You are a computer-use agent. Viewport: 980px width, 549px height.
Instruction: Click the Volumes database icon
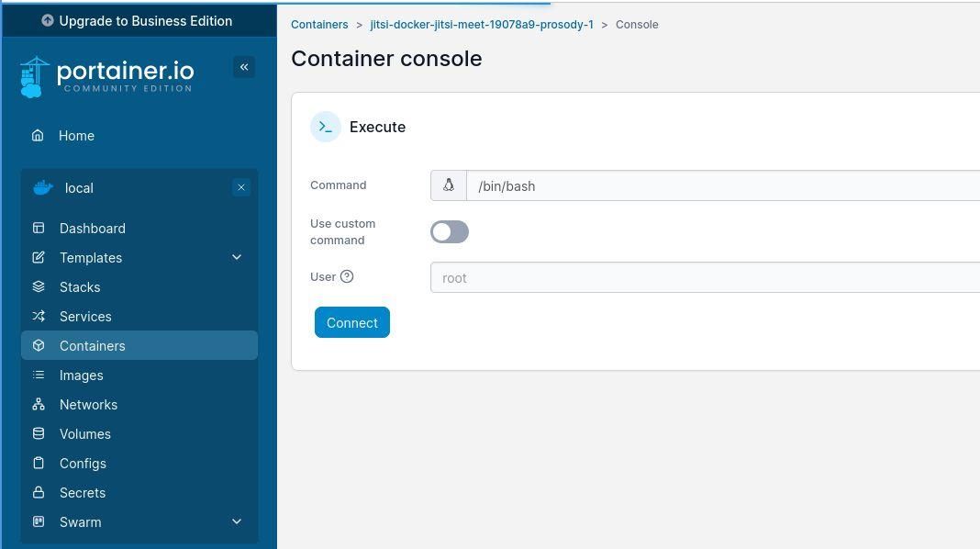39,433
